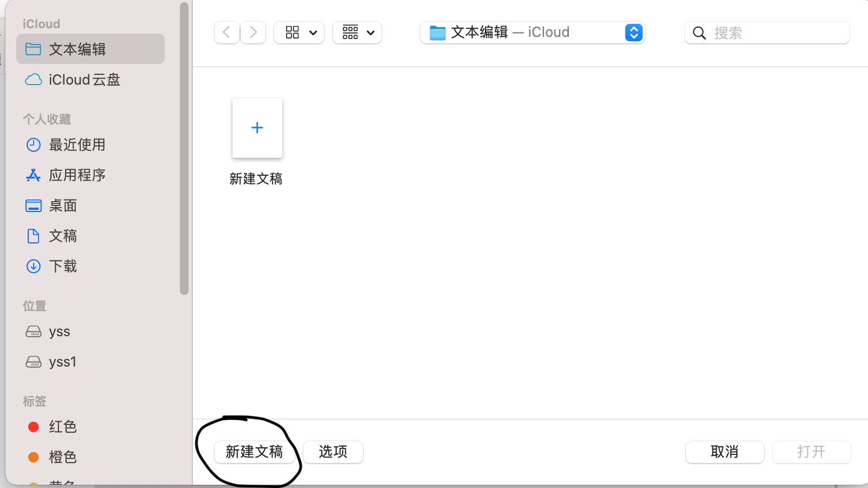Screen dimensions: 868x488
Task: Click the 新建文稿 label under the thumbnail
Action: pyautogui.click(x=256, y=179)
